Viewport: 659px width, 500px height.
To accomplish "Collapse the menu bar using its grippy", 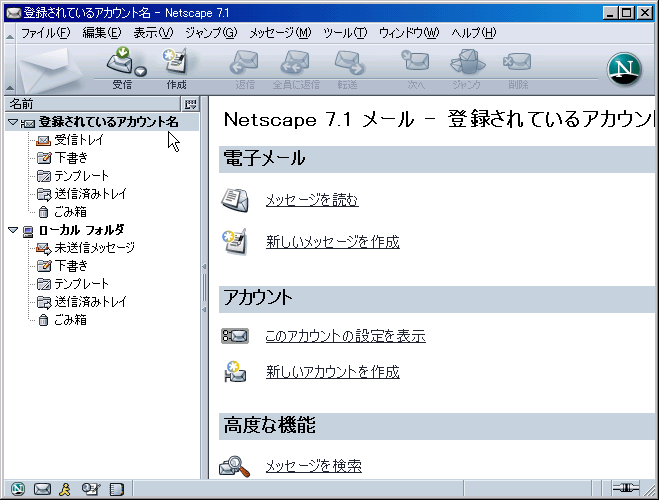I will tap(10, 33).
